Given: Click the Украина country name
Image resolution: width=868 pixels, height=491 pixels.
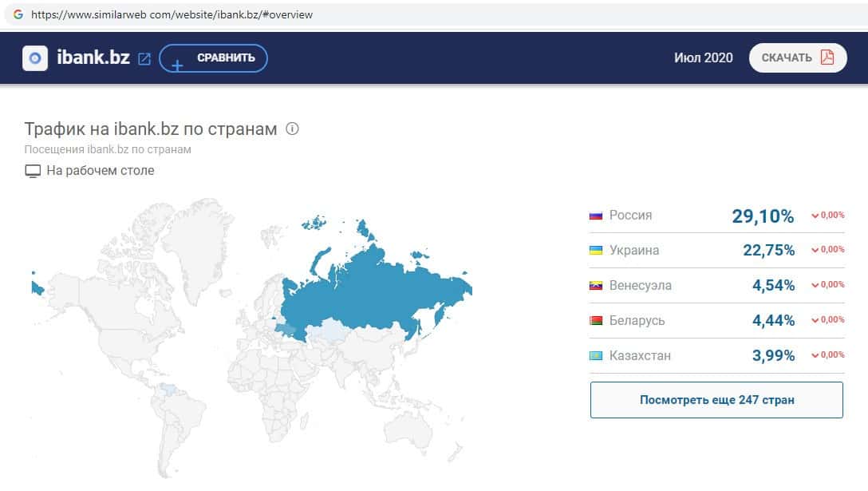Looking at the screenshot, I should 633,250.
